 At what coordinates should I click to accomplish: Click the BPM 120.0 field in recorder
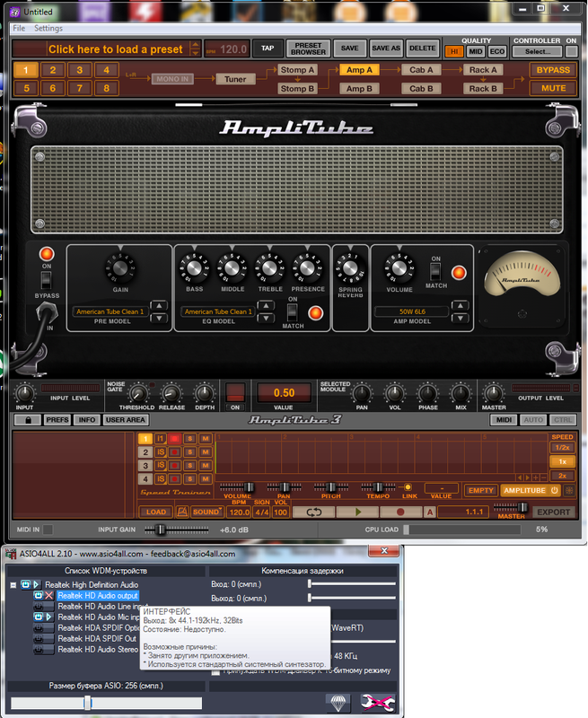pos(239,512)
